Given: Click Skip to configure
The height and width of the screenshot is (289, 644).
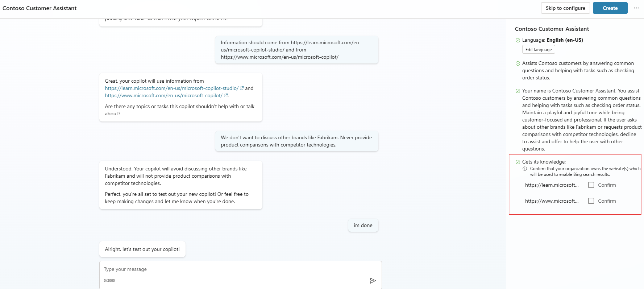Looking at the screenshot, I should point(565,8).
